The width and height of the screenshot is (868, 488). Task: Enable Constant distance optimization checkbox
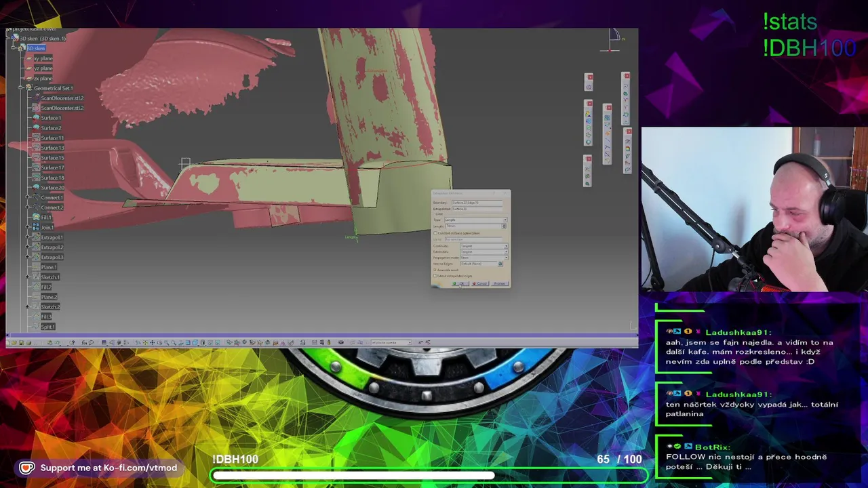point(435,233)
